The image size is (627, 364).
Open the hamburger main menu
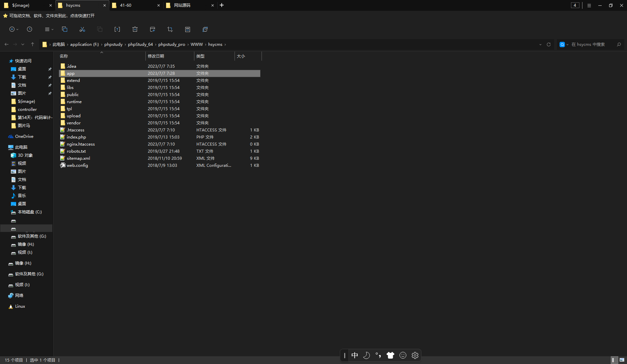pos(589,5)
